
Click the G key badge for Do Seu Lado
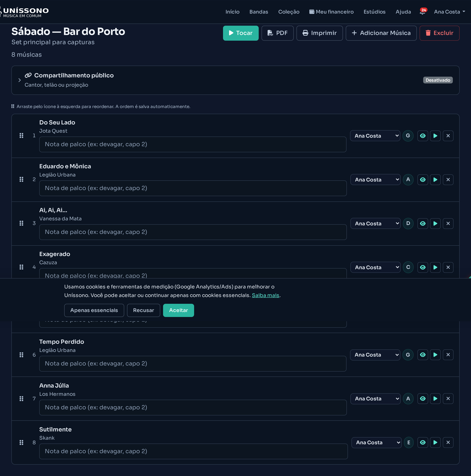pos(408,136)
